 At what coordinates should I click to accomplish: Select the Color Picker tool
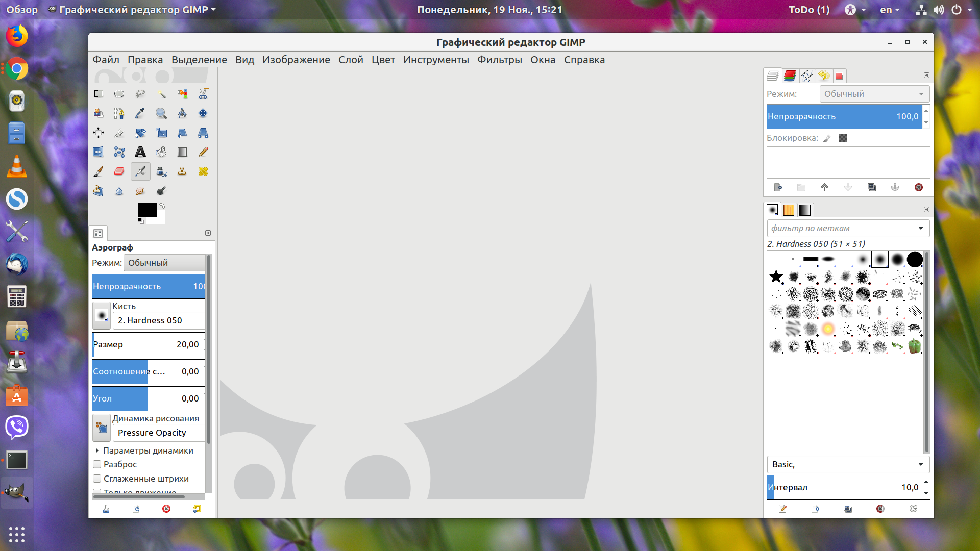point(140,113)
